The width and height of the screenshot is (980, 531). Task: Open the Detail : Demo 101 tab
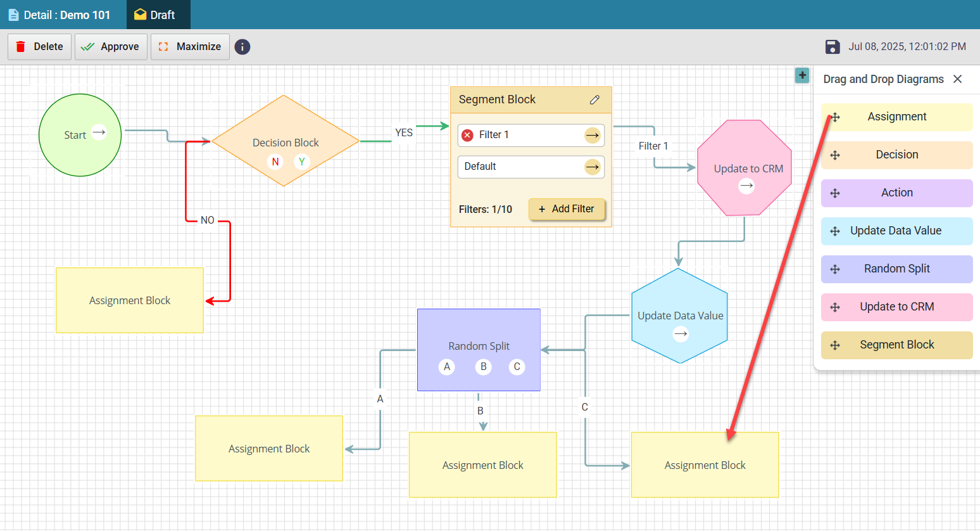click(x=63, y=15)
